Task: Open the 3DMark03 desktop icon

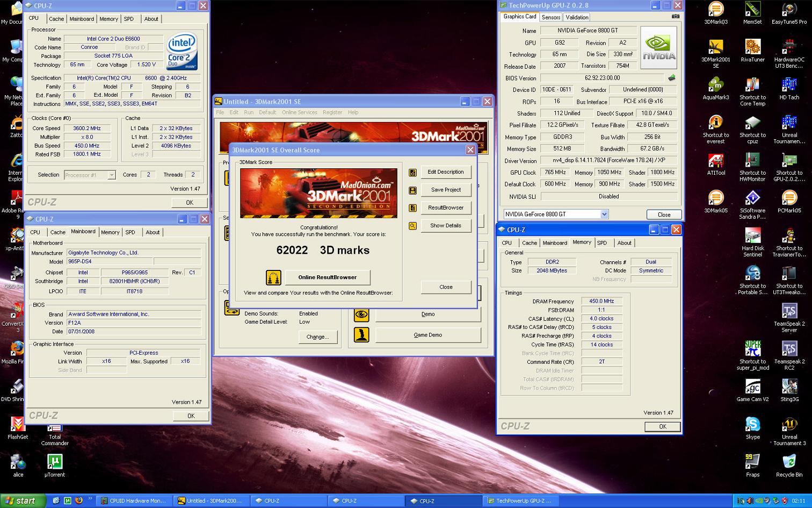Action: pos(715,13)
